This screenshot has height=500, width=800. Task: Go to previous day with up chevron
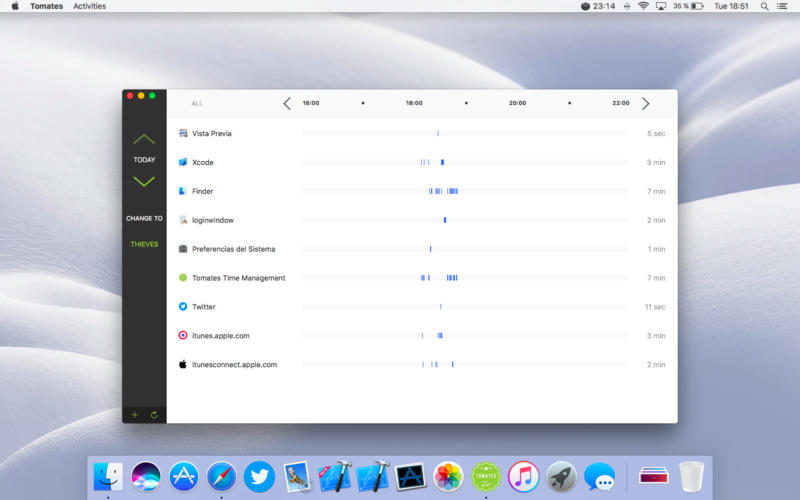(x=144, y=139)
